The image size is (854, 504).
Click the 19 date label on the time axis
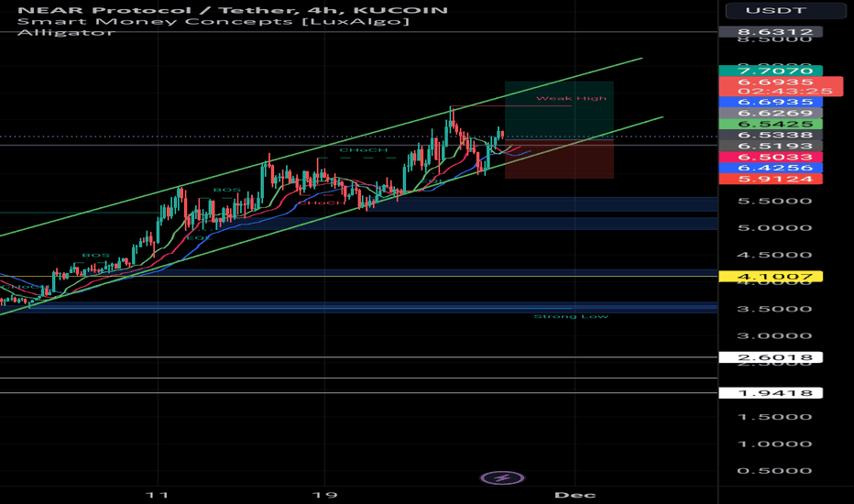click(x=324, y=495)
